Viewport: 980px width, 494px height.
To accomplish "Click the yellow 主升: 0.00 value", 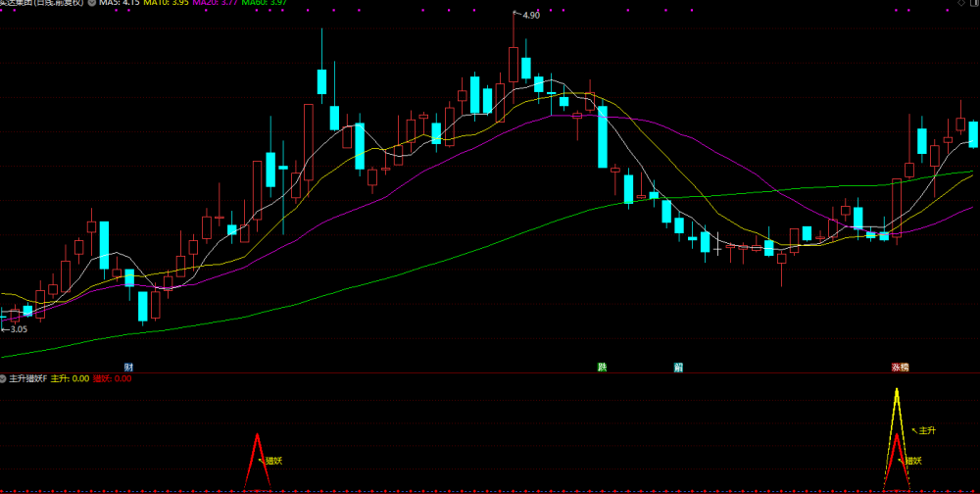I will coord(70,378).
